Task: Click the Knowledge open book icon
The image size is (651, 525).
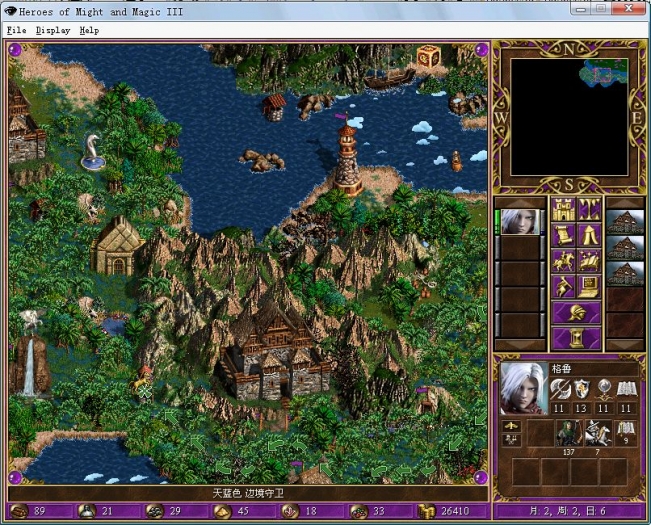Action: point(627,390)
